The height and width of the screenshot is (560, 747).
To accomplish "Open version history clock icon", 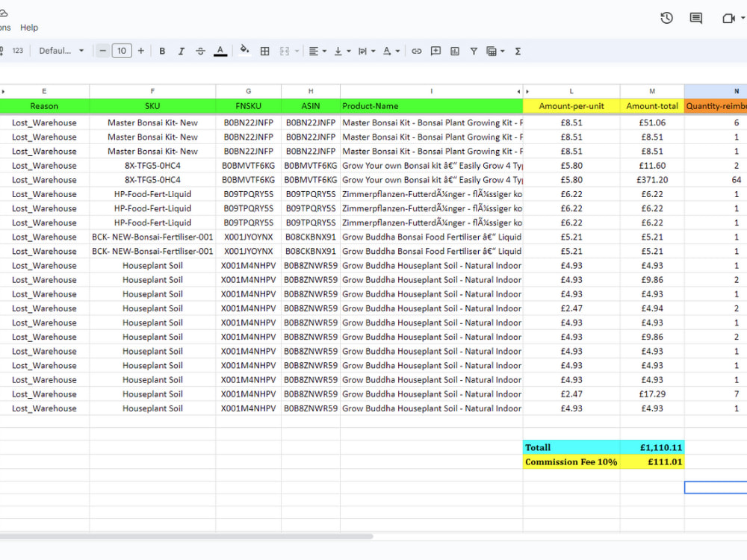I will [666, 18].
